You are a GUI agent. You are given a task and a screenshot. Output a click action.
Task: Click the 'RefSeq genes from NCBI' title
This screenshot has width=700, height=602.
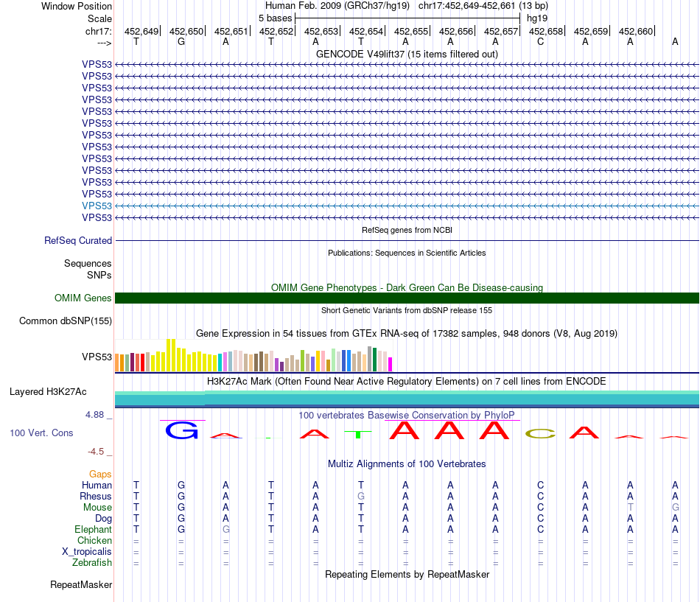[x=407, y=230]
